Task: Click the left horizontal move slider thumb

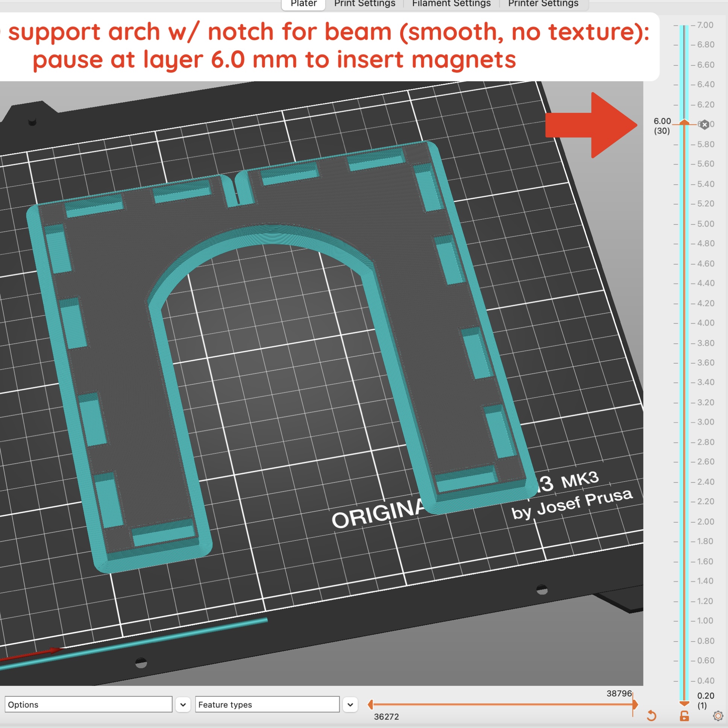Action: click(370, 704)
